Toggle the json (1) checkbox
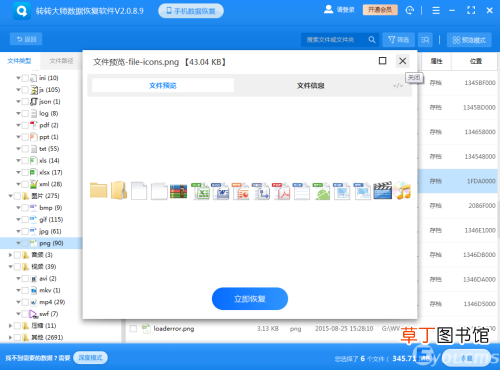 [x=25, y=102]
